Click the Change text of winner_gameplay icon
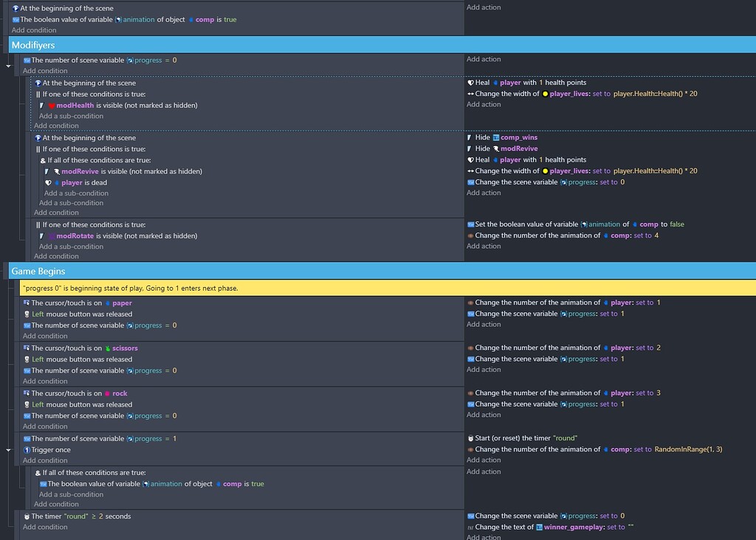 (470, 526)
